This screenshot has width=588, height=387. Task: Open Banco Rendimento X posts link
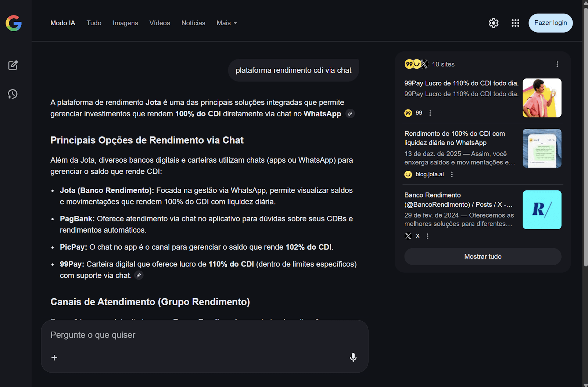pyautogui.click(x=459, y=200)
